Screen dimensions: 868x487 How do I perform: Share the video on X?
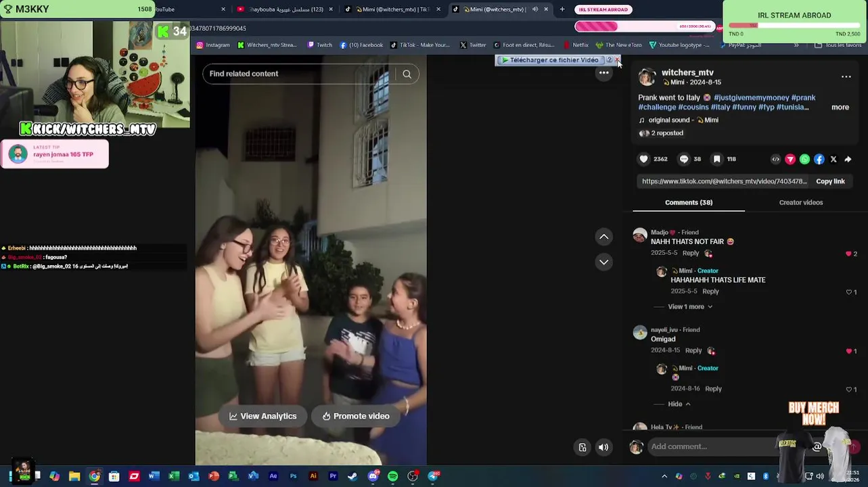point(833,160)
